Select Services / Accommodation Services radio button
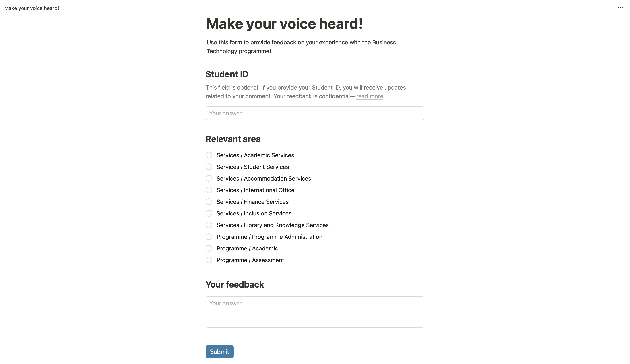The height and width of the screenshot is (364, 630). click(209, 179)
